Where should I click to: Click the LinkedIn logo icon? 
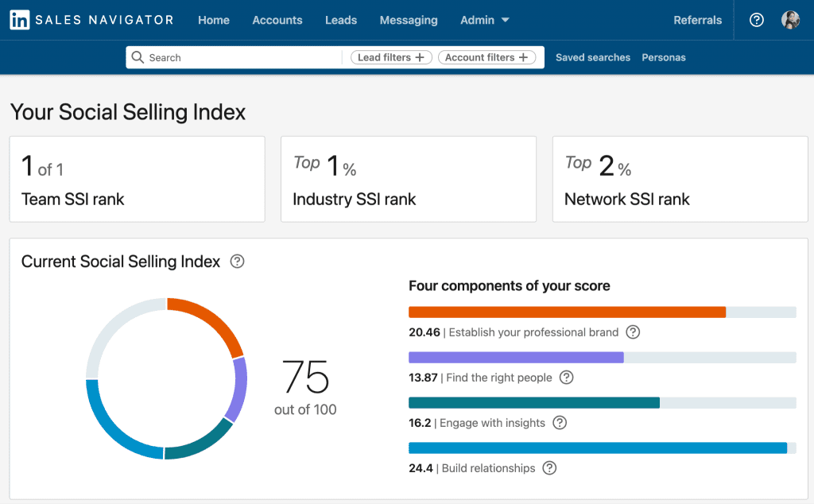tap(20, 20)
